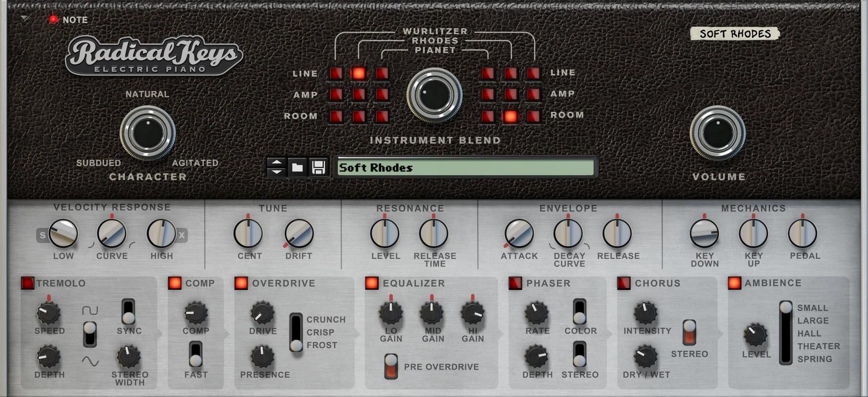Collapse the device with the top-left triangle
This screenshot has width=868, height=397.
click(24, 19)
